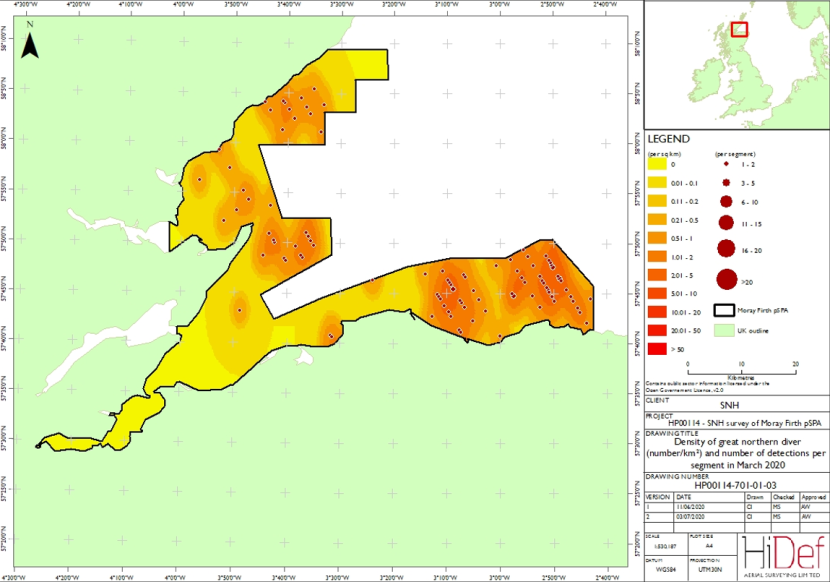Click the 3 - 5 detections legend dot
The height and width of the screenshot is (582, 830).
pos(726,183)
